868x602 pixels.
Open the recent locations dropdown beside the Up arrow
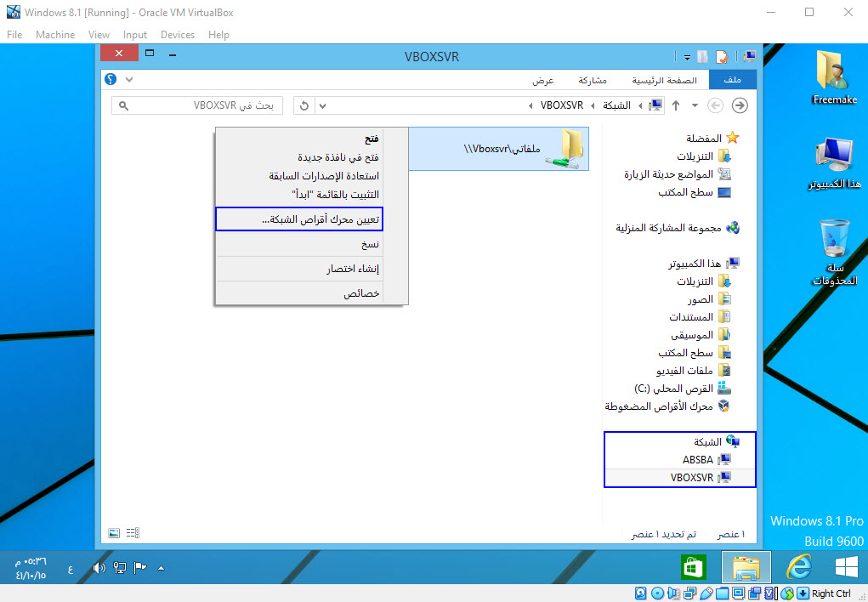tap(695, 105)
